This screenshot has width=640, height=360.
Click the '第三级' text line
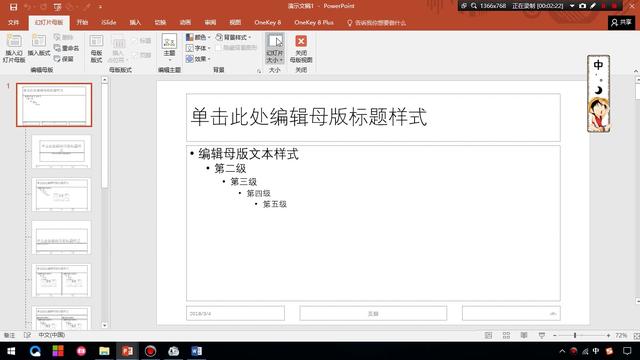point(244,182)
